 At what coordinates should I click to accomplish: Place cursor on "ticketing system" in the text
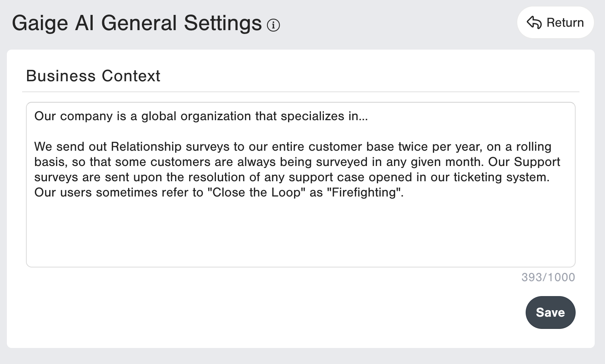pyautogui.click(x=501, y=177)
